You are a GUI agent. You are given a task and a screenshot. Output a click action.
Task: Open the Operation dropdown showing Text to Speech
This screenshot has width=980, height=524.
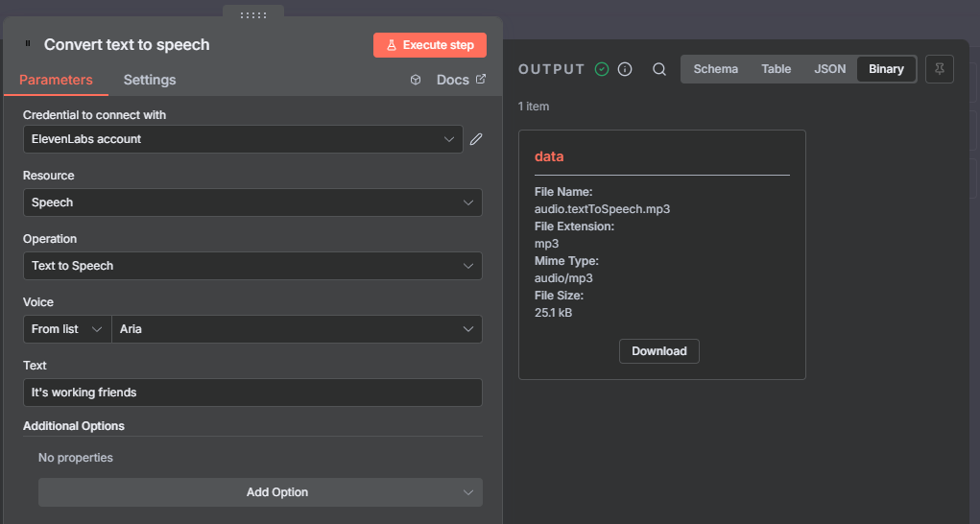coord(252,266)
